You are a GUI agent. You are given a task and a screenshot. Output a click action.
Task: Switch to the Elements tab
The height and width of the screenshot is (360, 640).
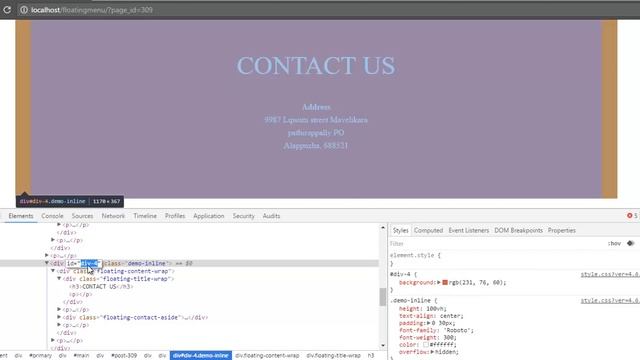[21, 216]
